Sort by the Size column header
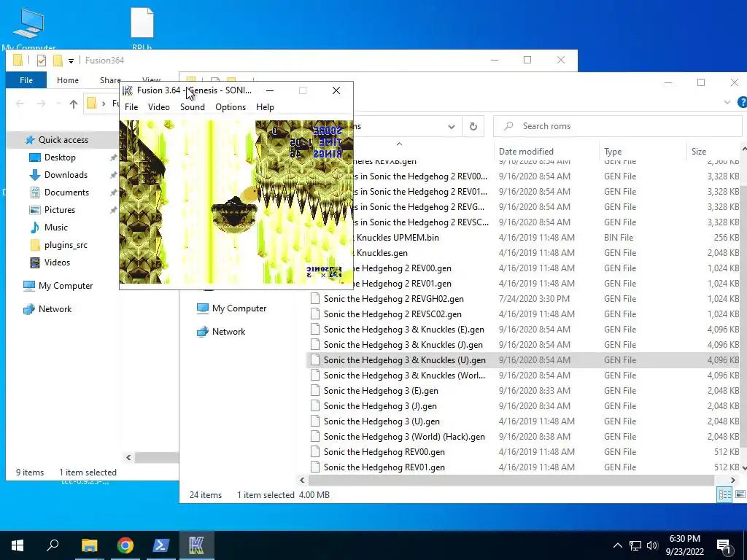Image resolution: width=747 pixels, height=560 pixels. (698, 152)
